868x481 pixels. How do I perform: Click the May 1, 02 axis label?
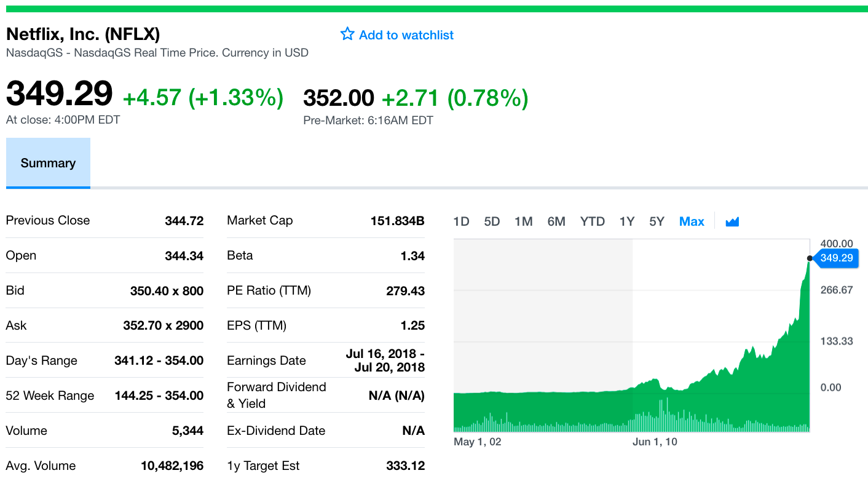pyautogui.click(x=477, y=442)
